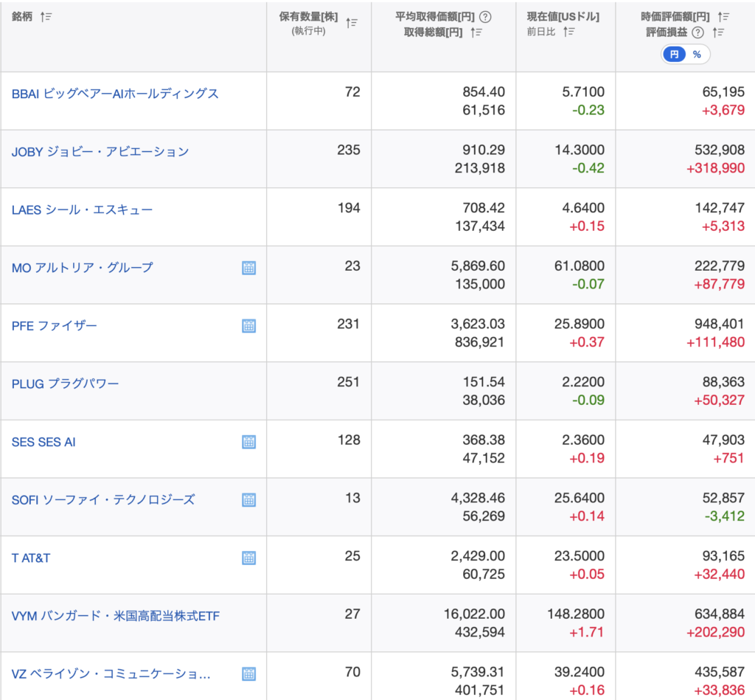755x700 pixels.
Task: Click the VYM バンガード・米国高配当株式ETF link
Action: click(116, 615)
